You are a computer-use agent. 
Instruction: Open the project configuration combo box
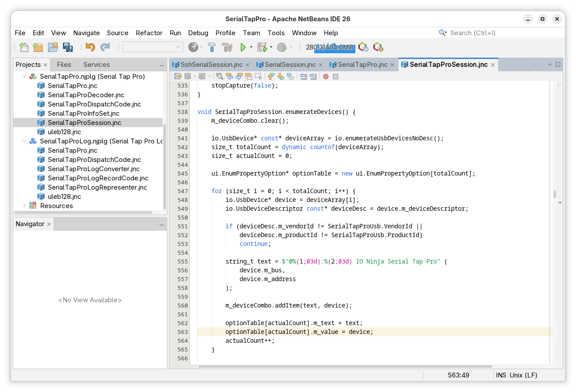(153, 47)
